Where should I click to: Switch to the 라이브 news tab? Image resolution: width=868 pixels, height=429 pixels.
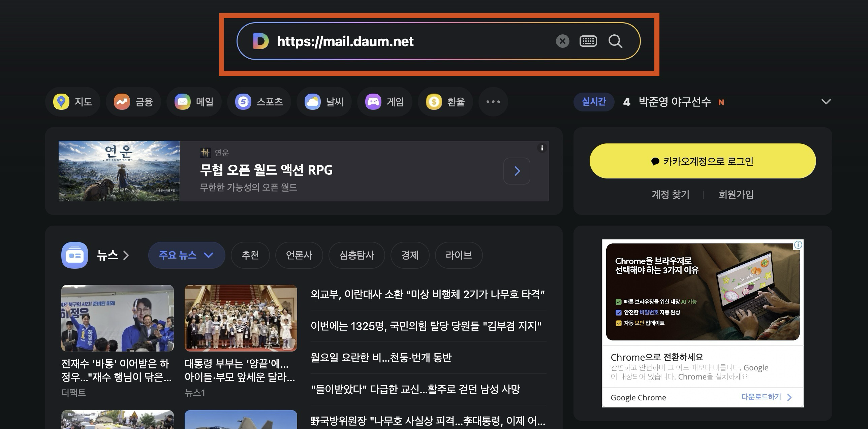pyautogui.click(x=459, y=255)
